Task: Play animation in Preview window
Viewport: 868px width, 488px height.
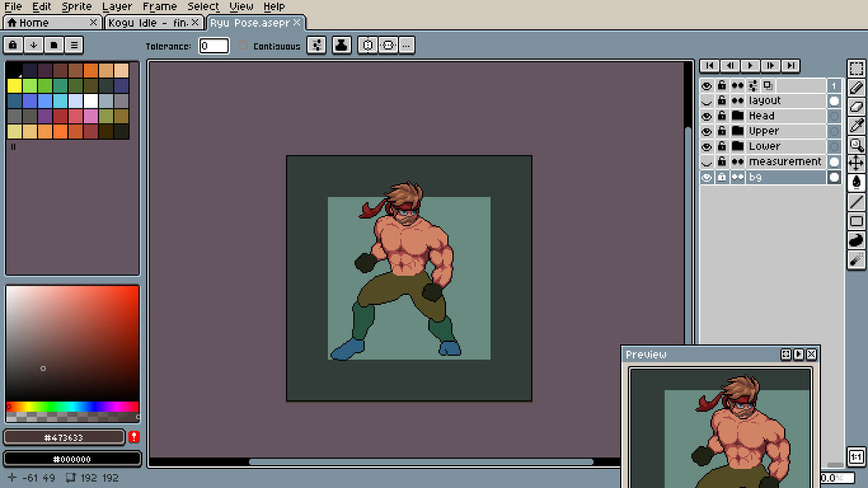Action: point(799,354)
